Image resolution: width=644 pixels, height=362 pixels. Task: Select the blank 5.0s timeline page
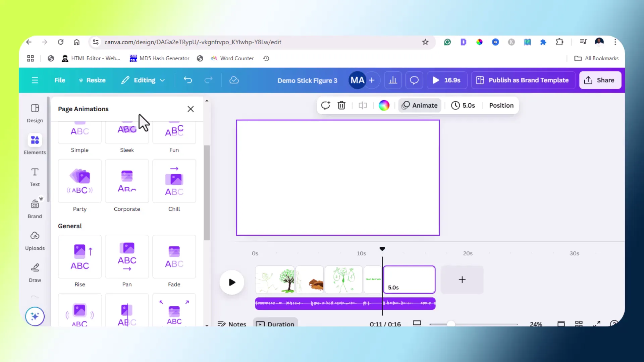409,280
